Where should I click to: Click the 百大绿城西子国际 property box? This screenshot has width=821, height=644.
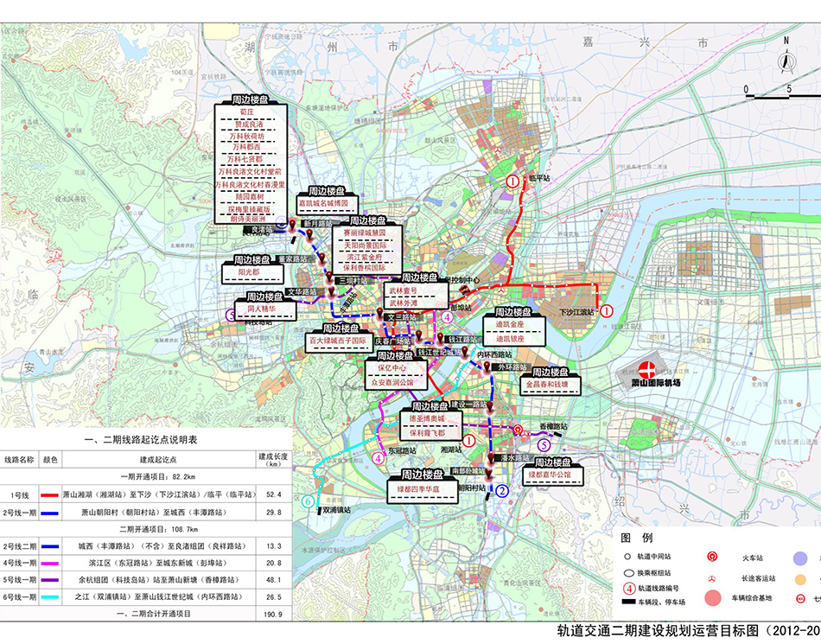pyautogui.click(x=338, y=341)
